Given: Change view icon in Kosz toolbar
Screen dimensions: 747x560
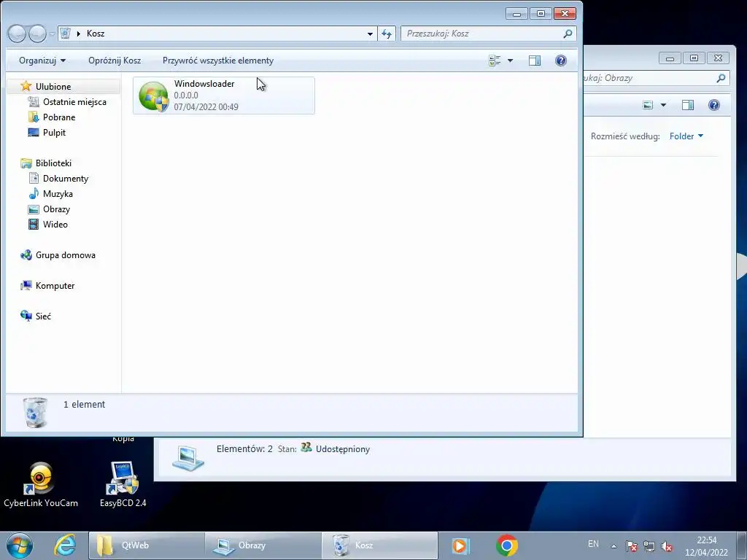Looking at the screenshot, I should (x=495, y=61).
